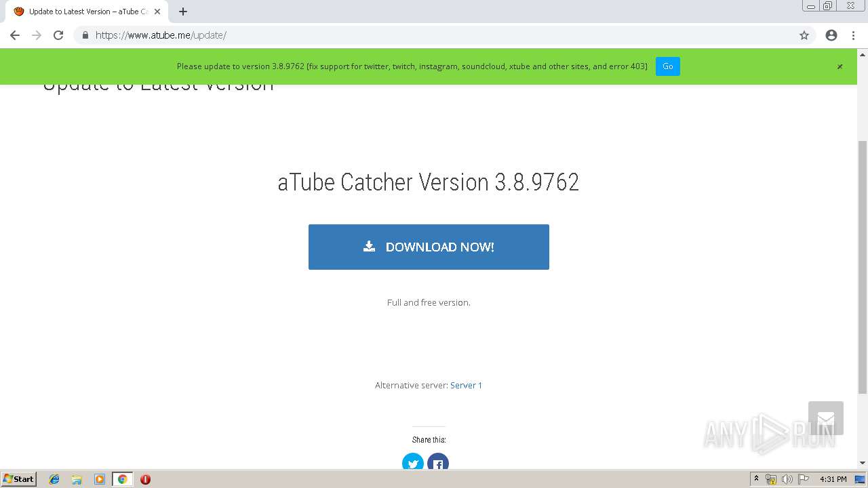
Task: Open the volume speaker tray icon
Action: (x=787, y=479)
